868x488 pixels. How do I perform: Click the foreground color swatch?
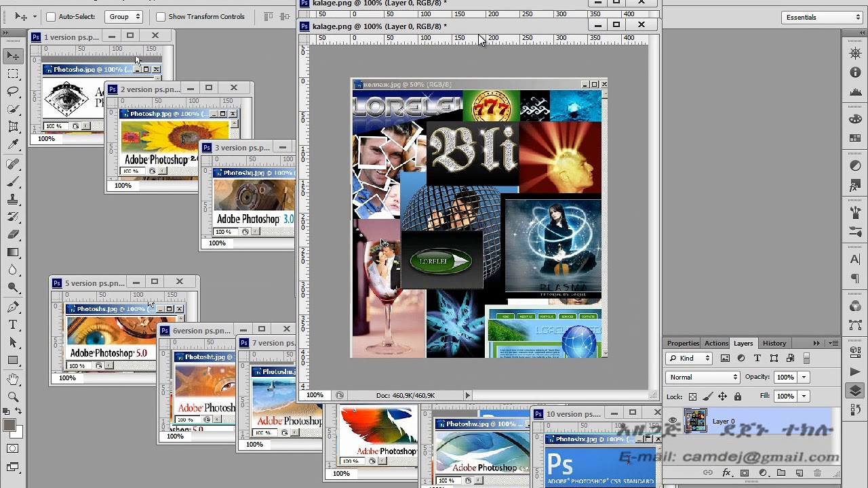click(9, 425)
